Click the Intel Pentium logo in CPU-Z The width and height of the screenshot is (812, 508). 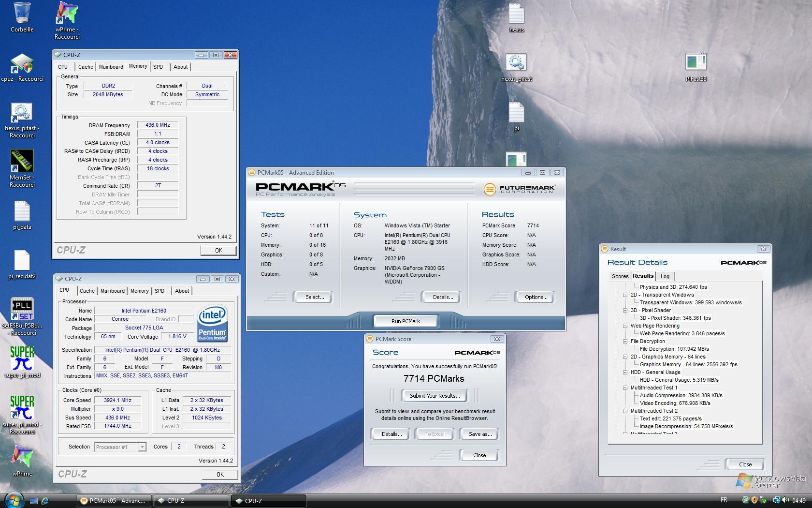tap(212, 323)
